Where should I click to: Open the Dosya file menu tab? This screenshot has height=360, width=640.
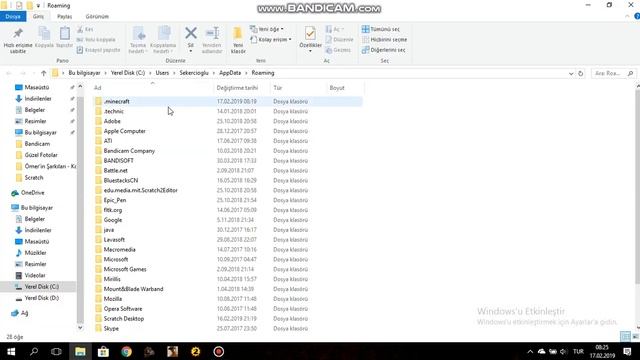(x=13, y=16)
